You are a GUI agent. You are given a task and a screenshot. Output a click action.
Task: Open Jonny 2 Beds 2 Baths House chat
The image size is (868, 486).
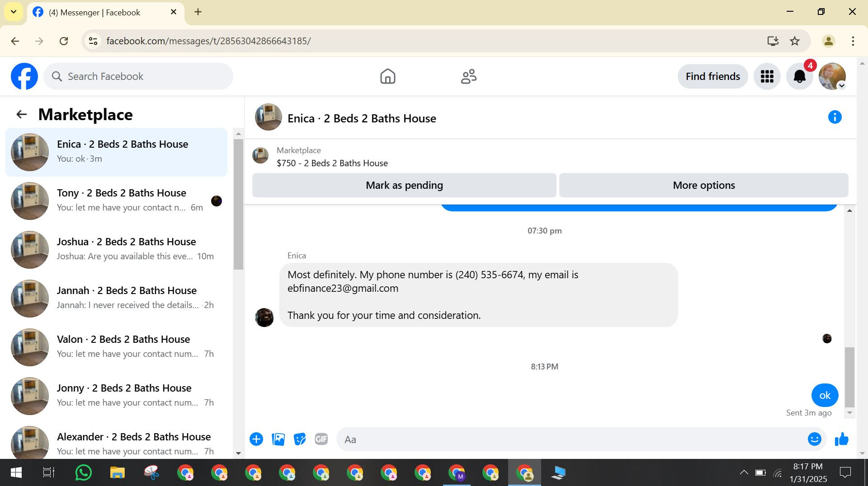click(x=116, y=396)
